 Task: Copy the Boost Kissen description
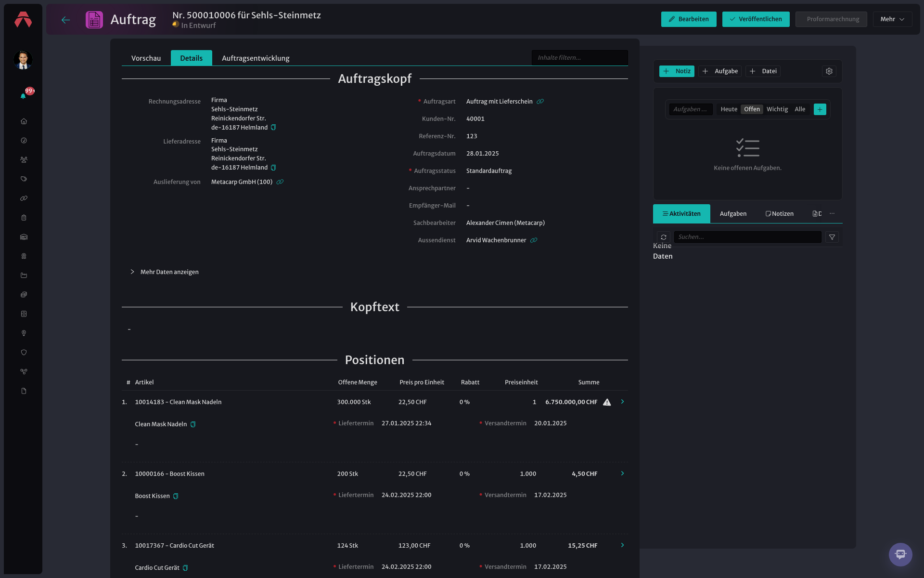(176, 496)
